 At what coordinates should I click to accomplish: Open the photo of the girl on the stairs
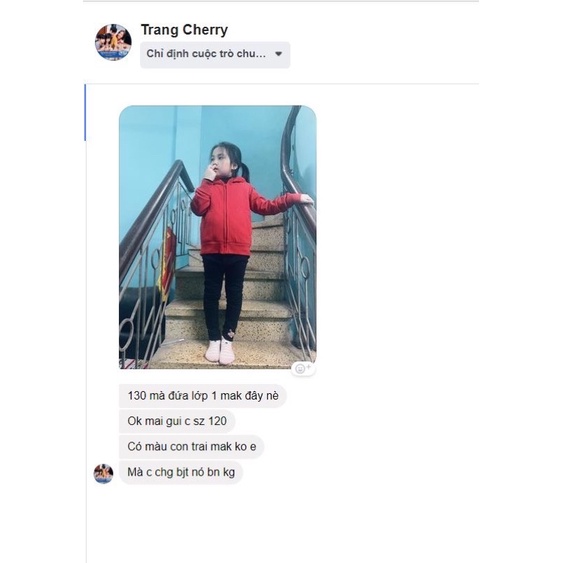(x=218, y=237)
